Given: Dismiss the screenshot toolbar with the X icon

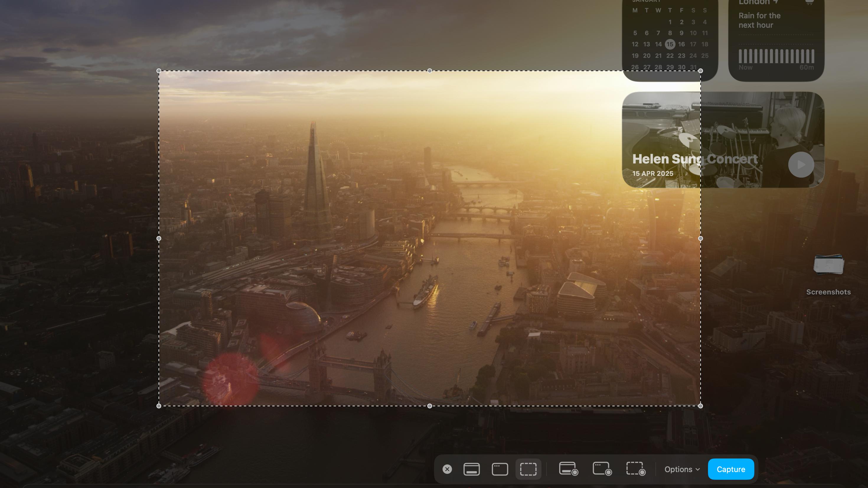Looking at the screenshot, I should coord(447,469).
